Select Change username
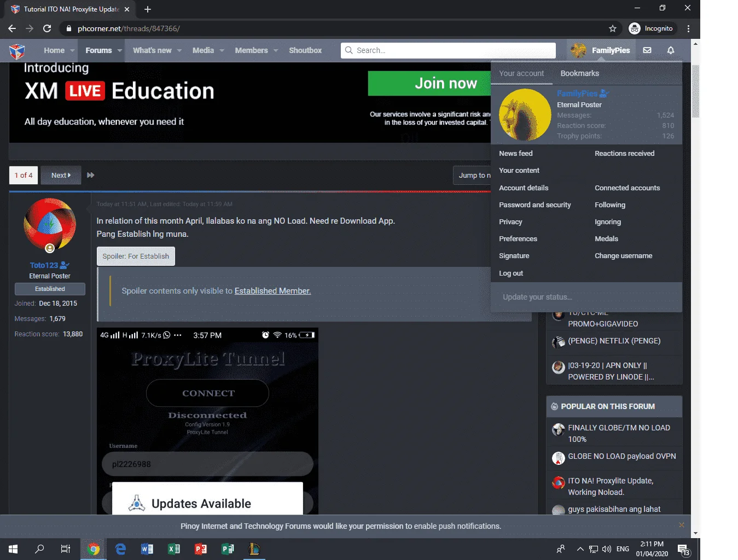This screenshot has width=738, height=560. [x=624, y=256]
